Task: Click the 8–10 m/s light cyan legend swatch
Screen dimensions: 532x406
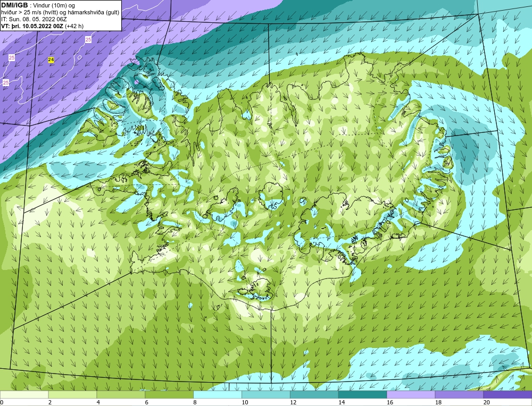Action: point(218,395)
